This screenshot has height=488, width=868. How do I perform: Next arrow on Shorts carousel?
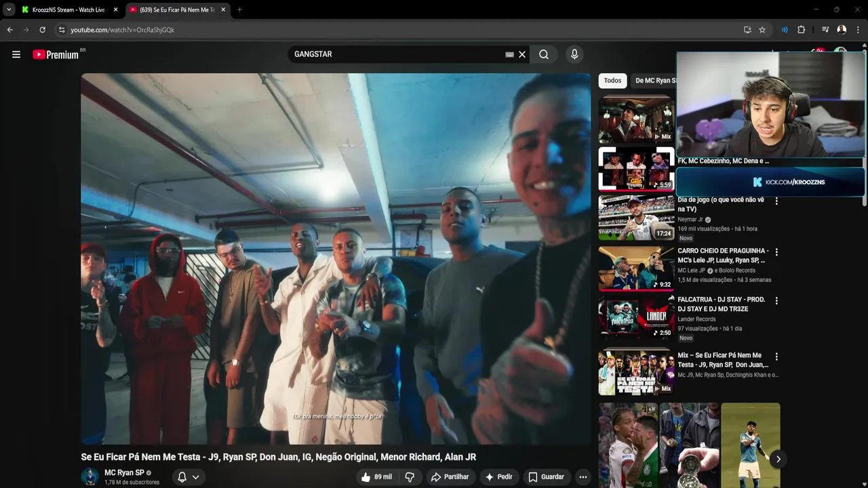[x=778, y=459]
